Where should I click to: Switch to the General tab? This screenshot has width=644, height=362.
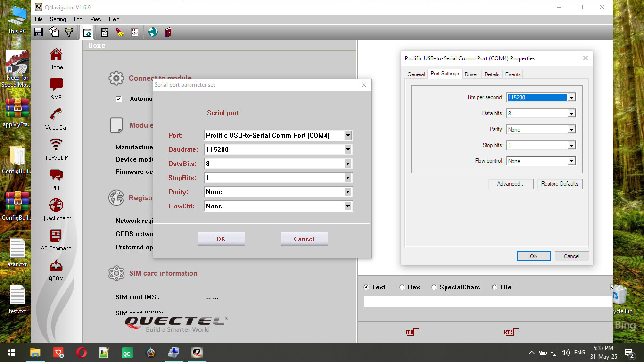[416, 74]
